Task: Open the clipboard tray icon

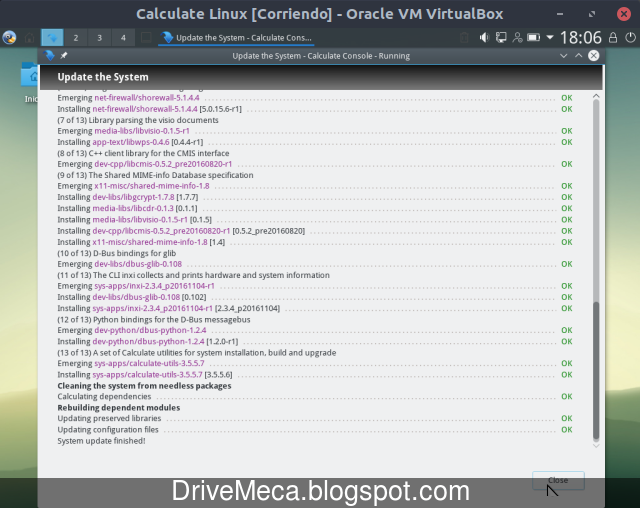Action: click(x=464, y=38)
